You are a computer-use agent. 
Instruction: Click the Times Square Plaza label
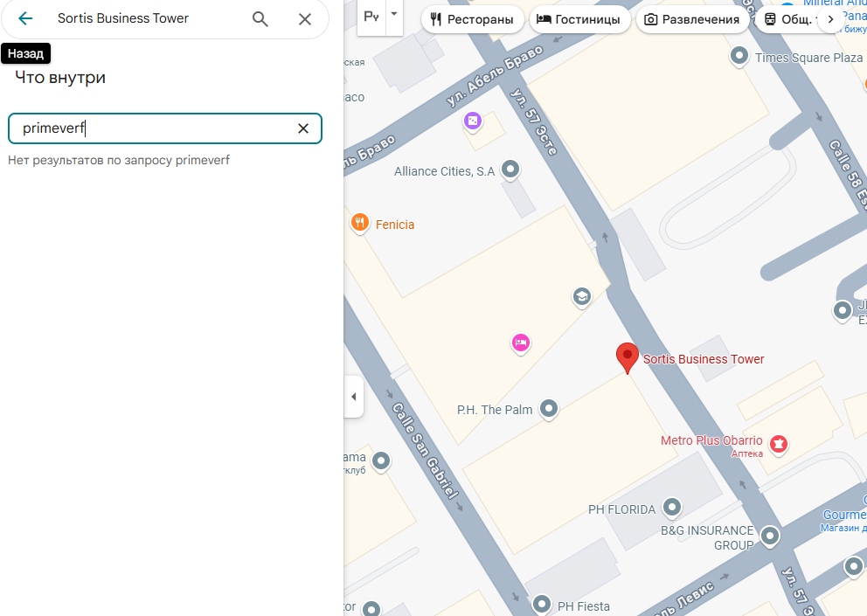click(808, 58)
